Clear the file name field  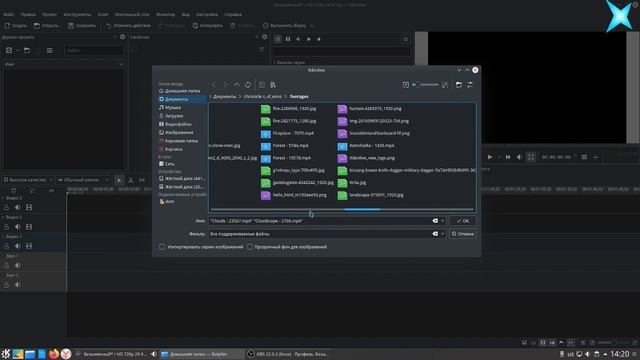click(435, 221)
